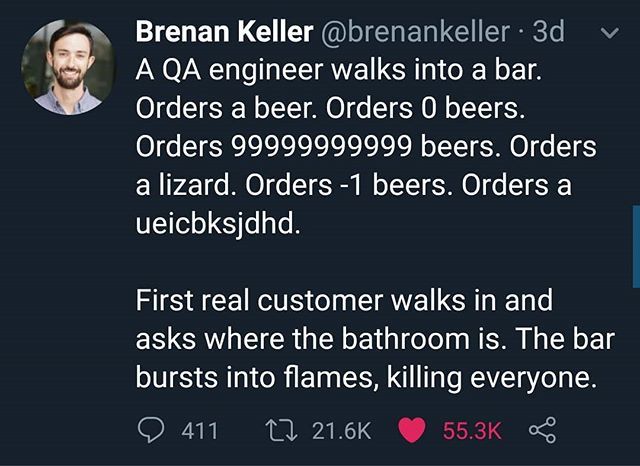View the 55.3K likes count
This screenshot has width=640, height=466.
[472, 431]
